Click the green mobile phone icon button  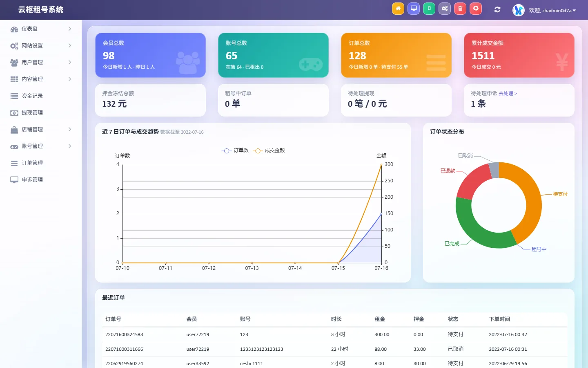(429, 9)
